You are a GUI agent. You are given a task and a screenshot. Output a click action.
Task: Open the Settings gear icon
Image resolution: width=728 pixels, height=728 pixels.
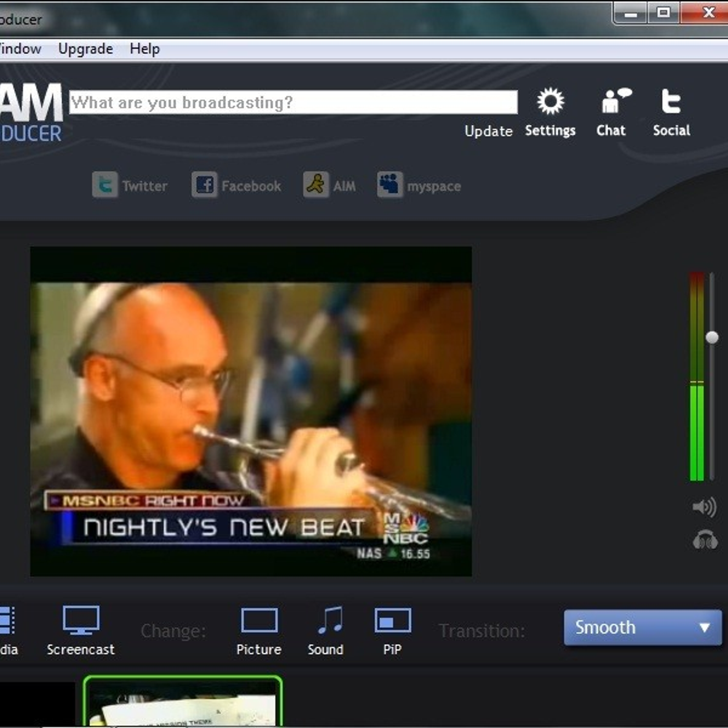point(550,101)
